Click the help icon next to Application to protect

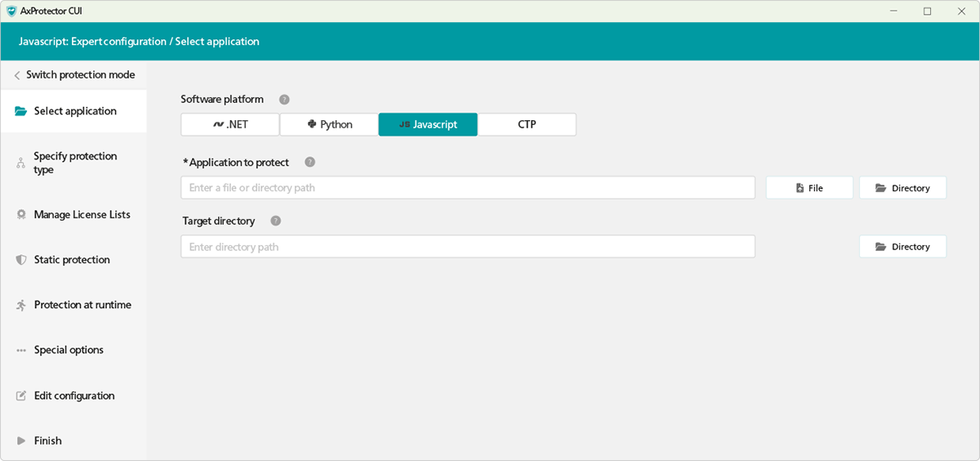pyautogui.click(x=310, y=162)
